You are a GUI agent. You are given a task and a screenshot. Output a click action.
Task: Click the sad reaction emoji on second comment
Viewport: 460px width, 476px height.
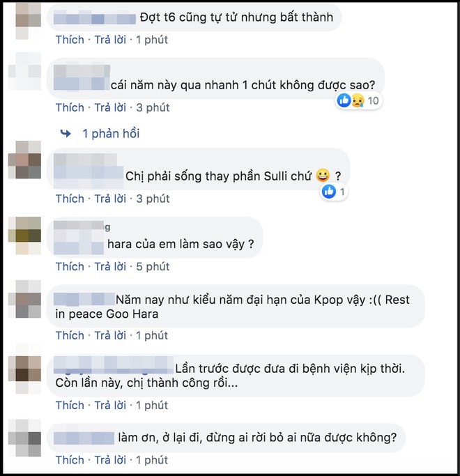coord(358,100)
